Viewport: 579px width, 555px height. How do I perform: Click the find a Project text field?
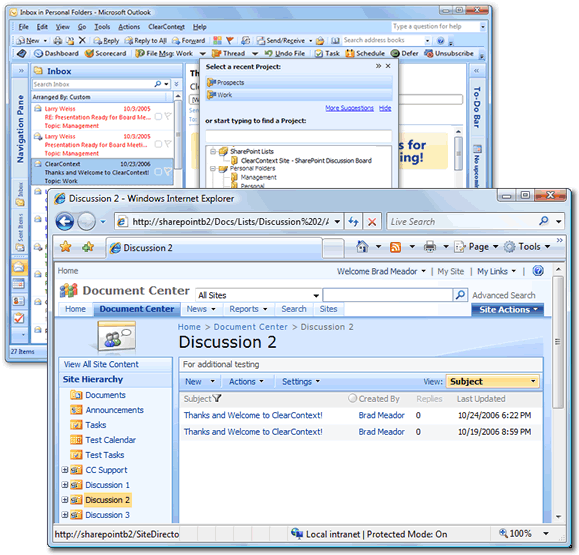(x=298, y=136)
